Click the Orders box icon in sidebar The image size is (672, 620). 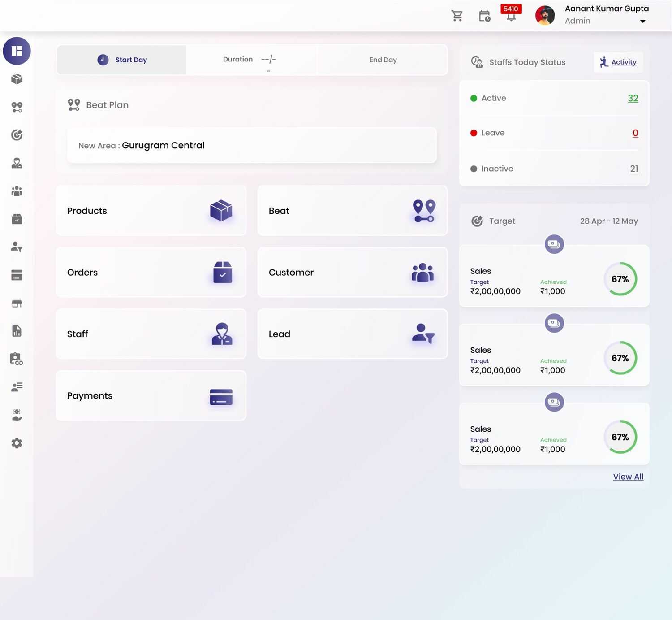pos(17,219)
